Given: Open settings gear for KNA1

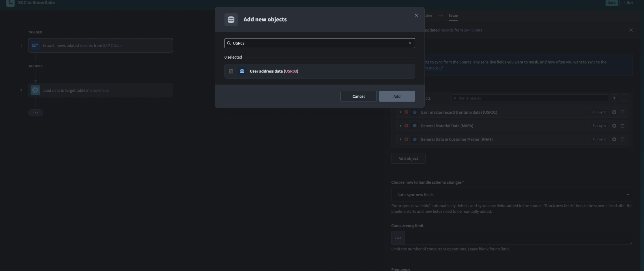Looking at the screenshot, I should [x=614, y=139].
